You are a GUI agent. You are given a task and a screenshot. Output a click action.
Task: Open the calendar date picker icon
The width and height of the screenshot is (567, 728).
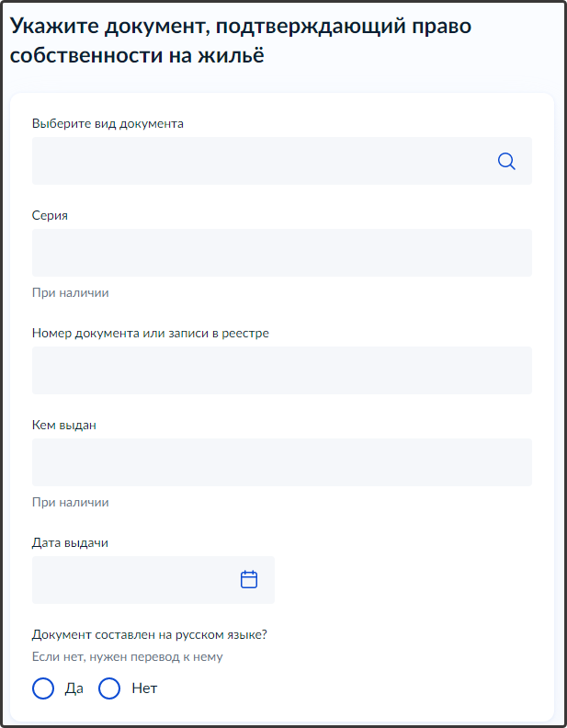pos(249,580)
